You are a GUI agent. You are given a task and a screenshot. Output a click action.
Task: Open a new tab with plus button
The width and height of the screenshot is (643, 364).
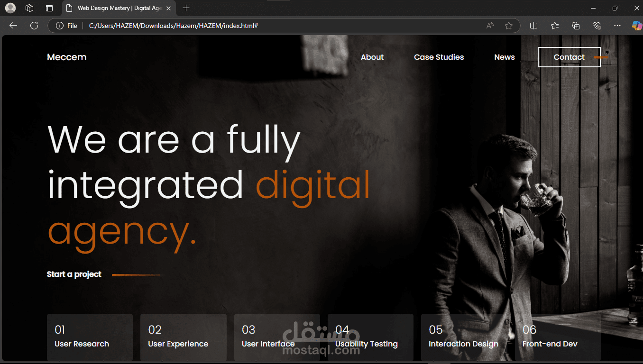click(186, 8)
